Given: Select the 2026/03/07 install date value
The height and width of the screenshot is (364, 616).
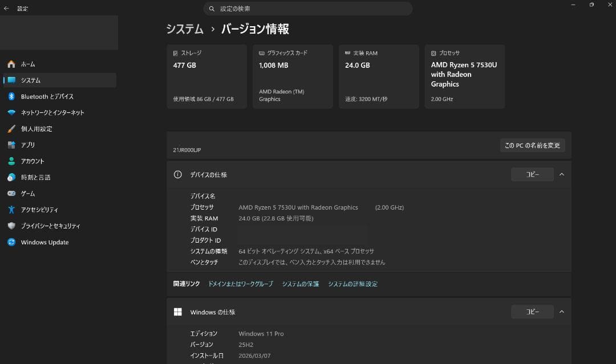Looking at the screenshot, I should click(x=254, y=355).
